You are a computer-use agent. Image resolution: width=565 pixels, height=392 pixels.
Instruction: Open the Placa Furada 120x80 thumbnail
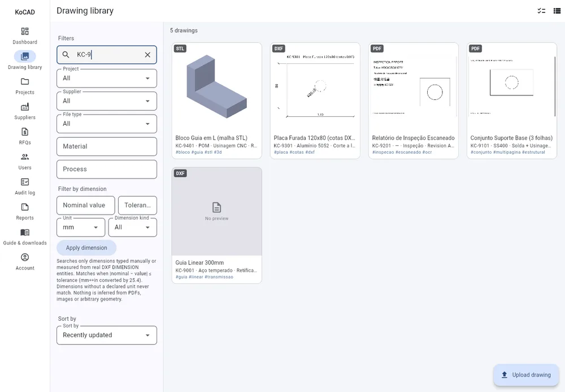coord(315,87)
